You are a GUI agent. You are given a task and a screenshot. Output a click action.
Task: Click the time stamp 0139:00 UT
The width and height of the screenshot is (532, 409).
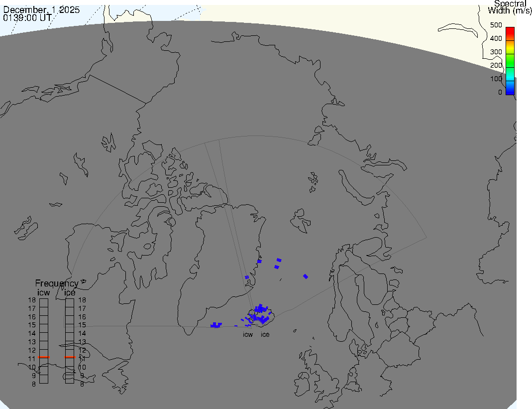point(27,17)
